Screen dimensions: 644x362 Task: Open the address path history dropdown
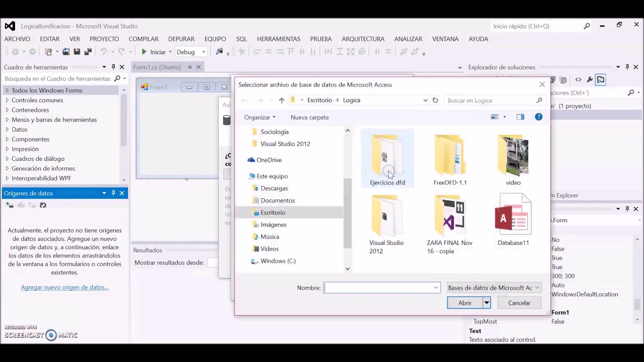tap(425, 100)
